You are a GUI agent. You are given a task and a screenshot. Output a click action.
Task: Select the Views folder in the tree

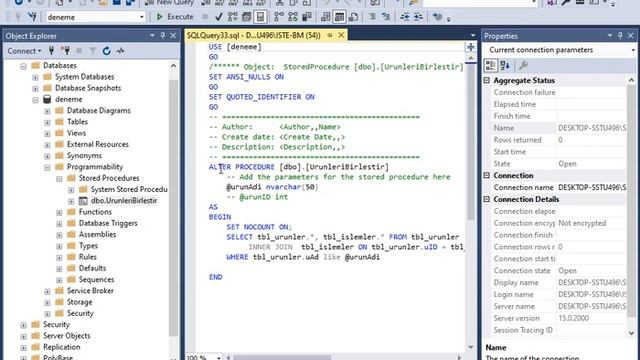click(76, 133)
